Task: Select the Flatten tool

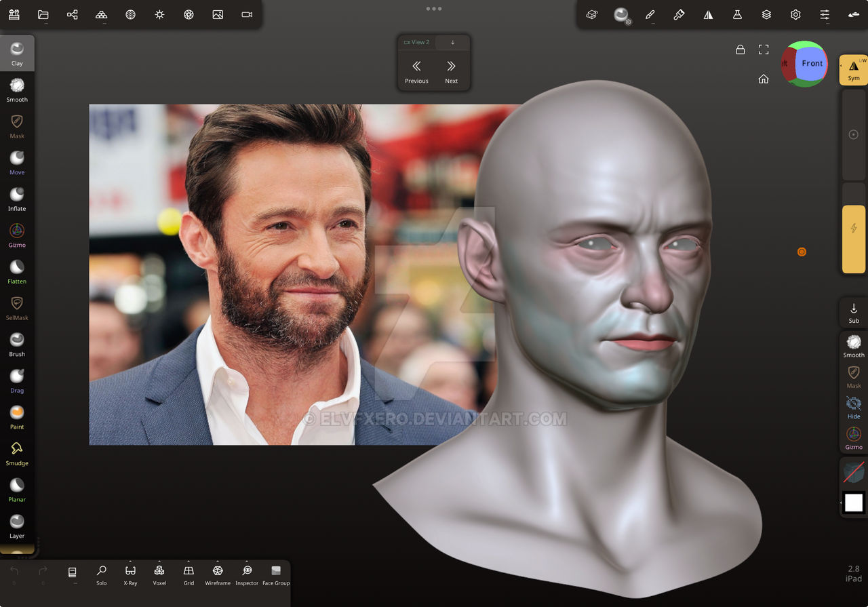Action: 17,272
